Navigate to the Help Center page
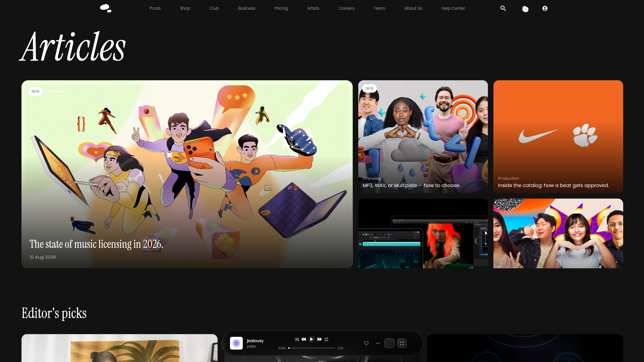The image size is (644, 362). tap(453, 8)
